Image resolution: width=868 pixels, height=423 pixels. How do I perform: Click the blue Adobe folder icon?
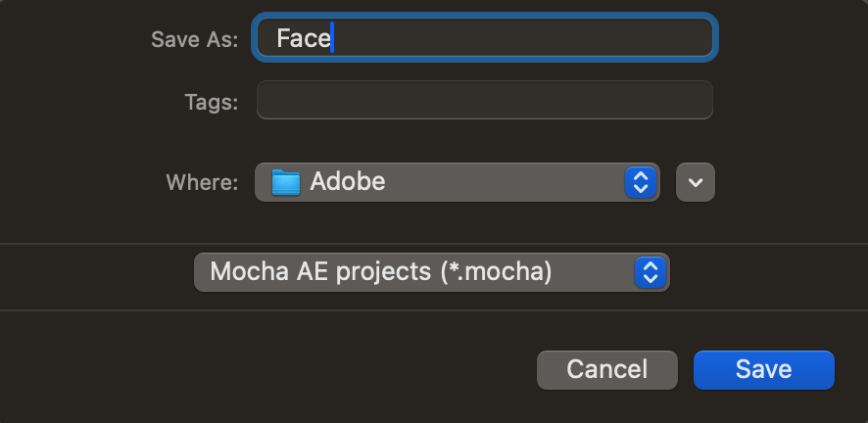point(286,182)
